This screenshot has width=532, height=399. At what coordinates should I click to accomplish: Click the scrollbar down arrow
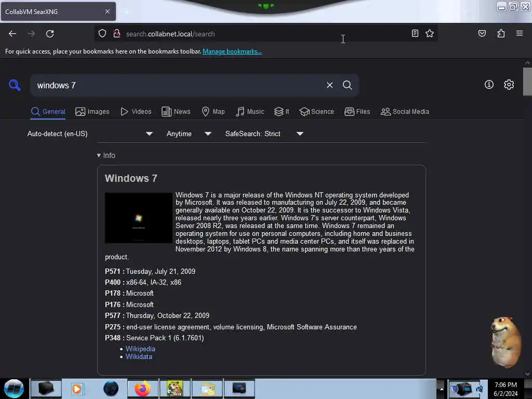tap(527, 375)
